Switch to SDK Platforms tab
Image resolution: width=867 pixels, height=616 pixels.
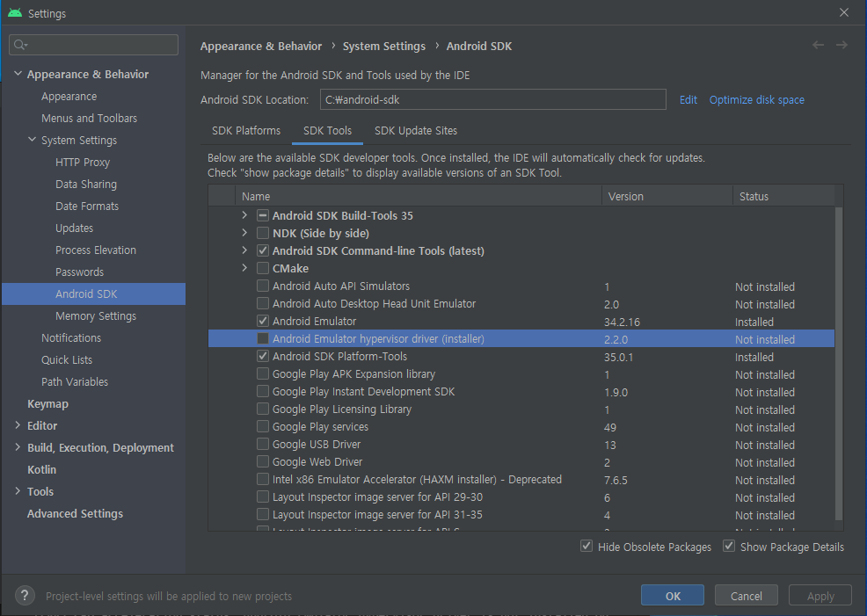(246, 131)
